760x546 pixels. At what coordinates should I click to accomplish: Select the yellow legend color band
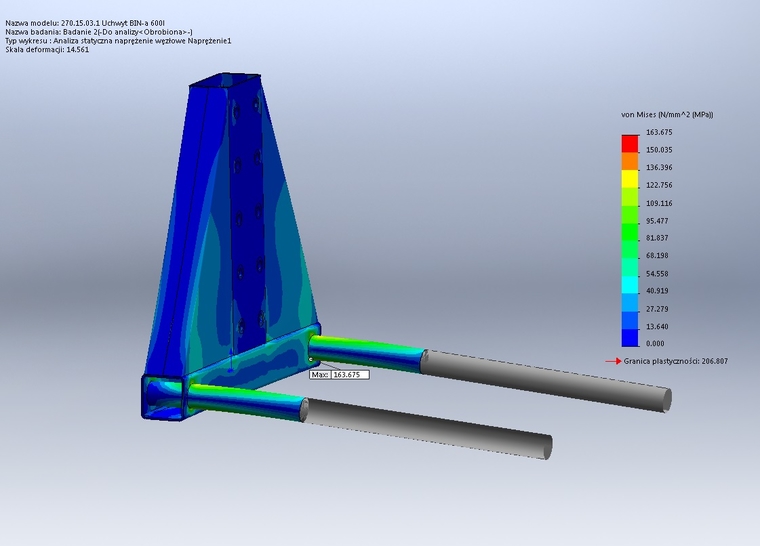(630, 179)
